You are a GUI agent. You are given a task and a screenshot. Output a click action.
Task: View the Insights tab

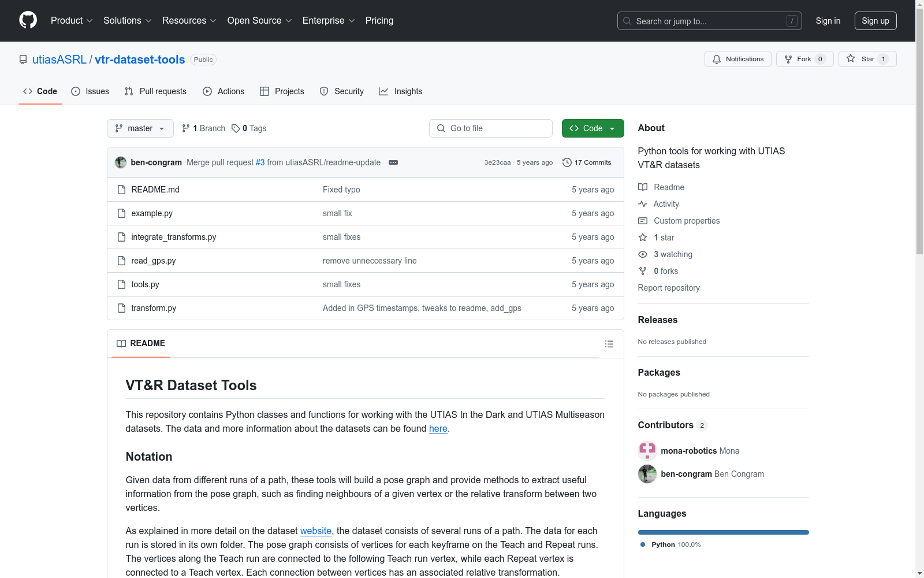[401, 91]
